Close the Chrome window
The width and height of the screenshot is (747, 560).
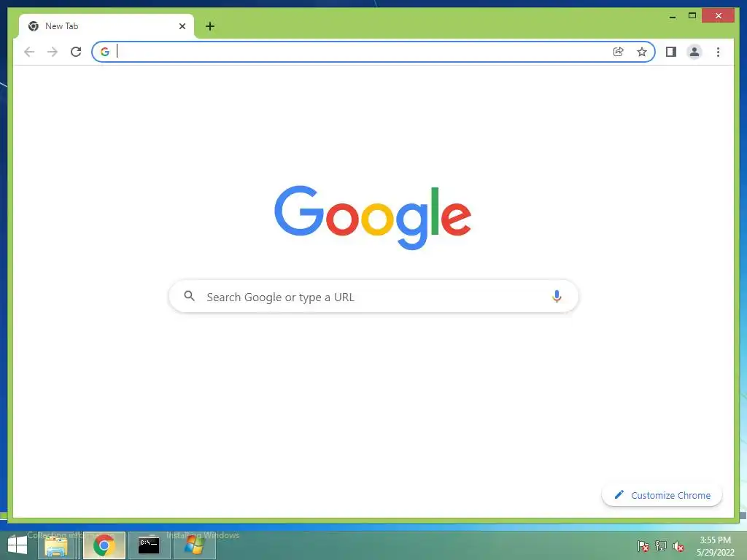click(719, 16)
